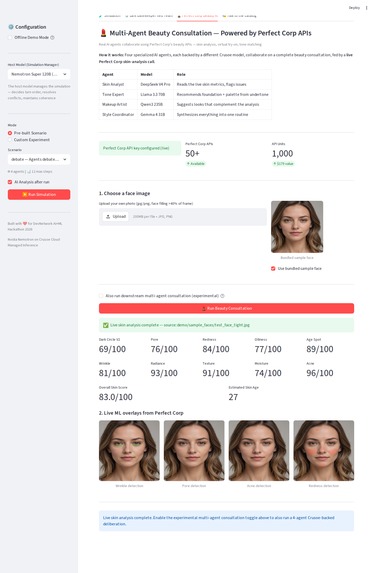Click the file drop zone beside Upload

click(183, 217)
